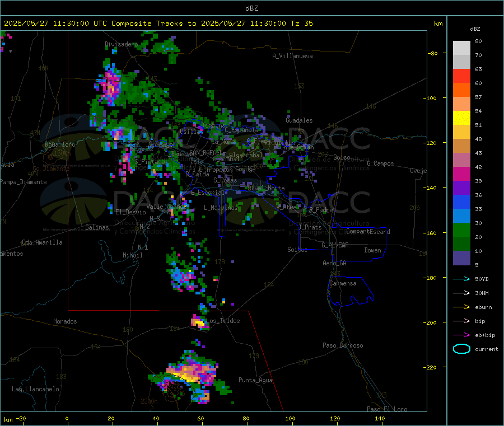Click the eb+bip magenta arrow legend icon
Image resolution: width=504 pixels, height=426 pixels.
click(461, 335)
